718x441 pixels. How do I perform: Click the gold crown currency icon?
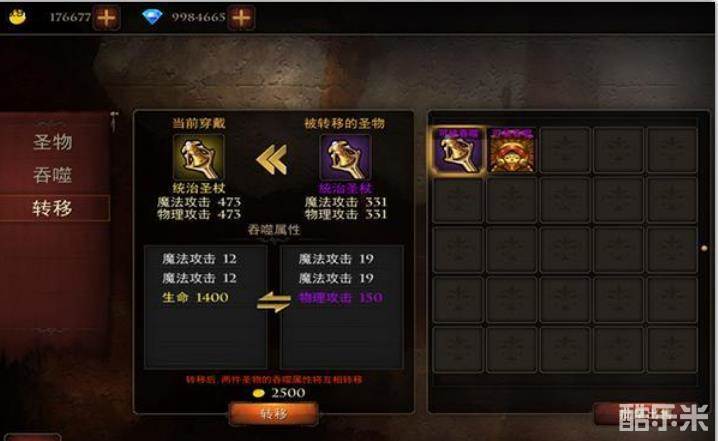pos(17,17)
